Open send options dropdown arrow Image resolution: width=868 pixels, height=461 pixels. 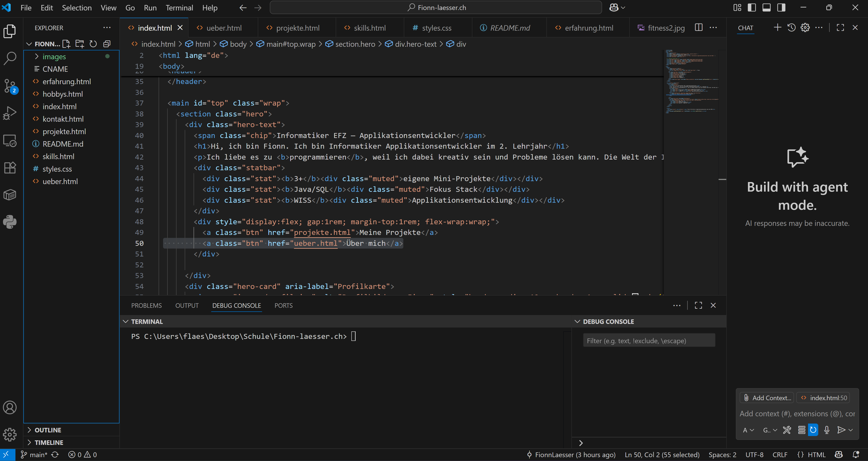[x=851, y=430]
